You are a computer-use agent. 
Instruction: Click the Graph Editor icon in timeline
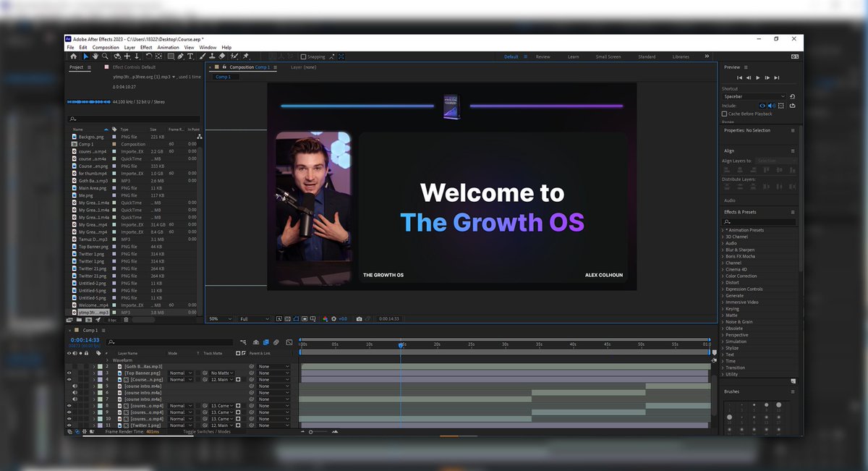tap(289, 342)
